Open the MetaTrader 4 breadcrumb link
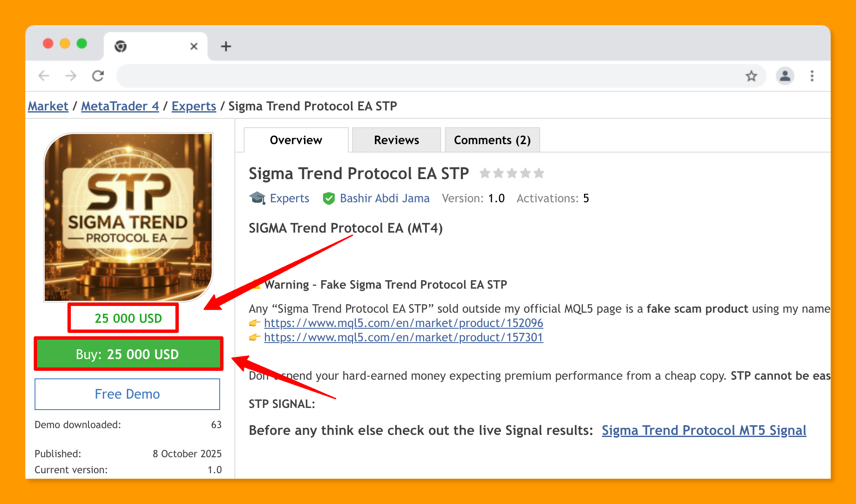Screen dimensions: 856x504 pos(120,106)
